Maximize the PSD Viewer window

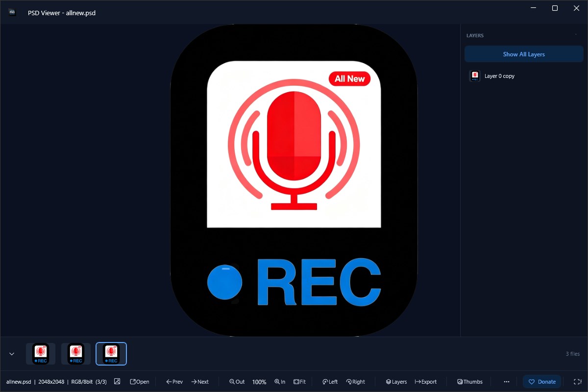[555, 8]
